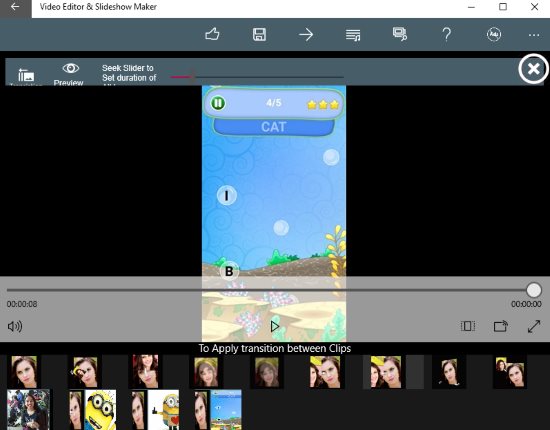The image size is (550, 430).
Task: Click the forward arrow icon
Action: pos(306,35)
